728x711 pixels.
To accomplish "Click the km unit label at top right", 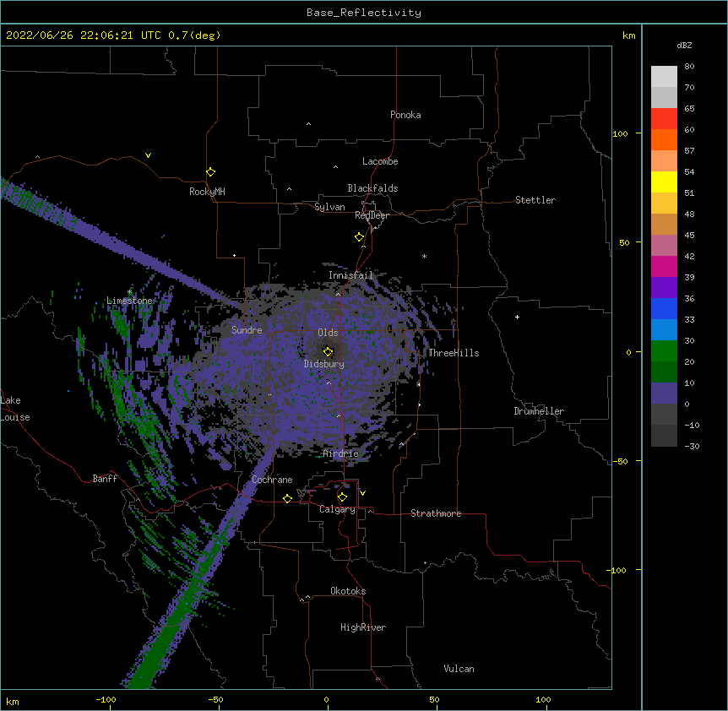I will [629, 35].
